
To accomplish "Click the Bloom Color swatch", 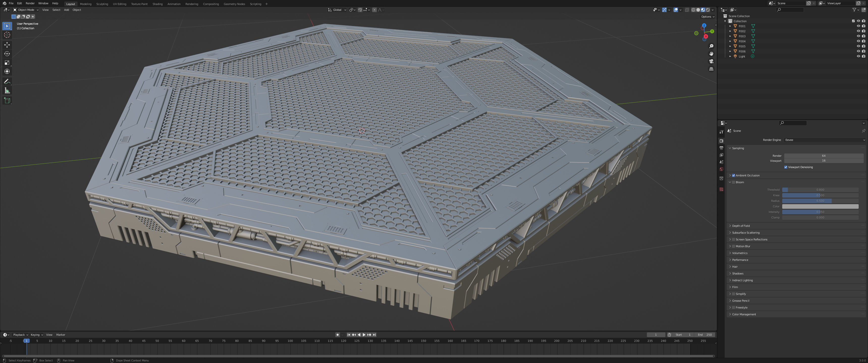I will pyautogui.click(x=820, y=206).
